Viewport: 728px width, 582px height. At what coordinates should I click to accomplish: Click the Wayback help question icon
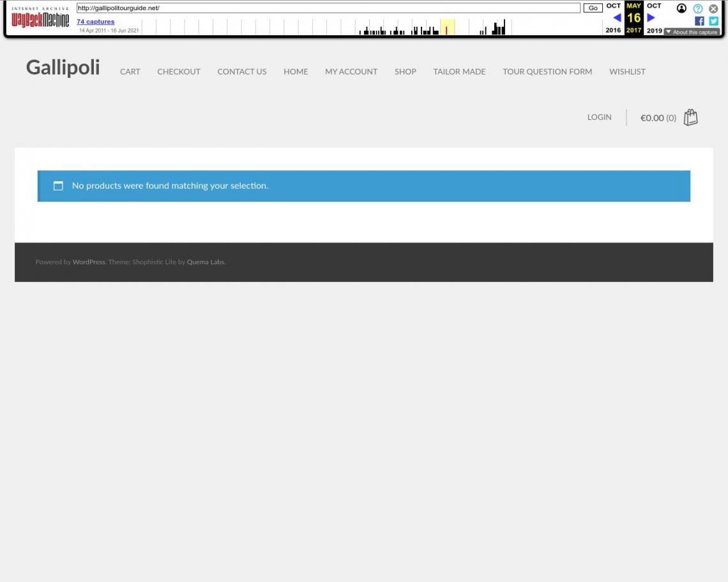[698, 8]
